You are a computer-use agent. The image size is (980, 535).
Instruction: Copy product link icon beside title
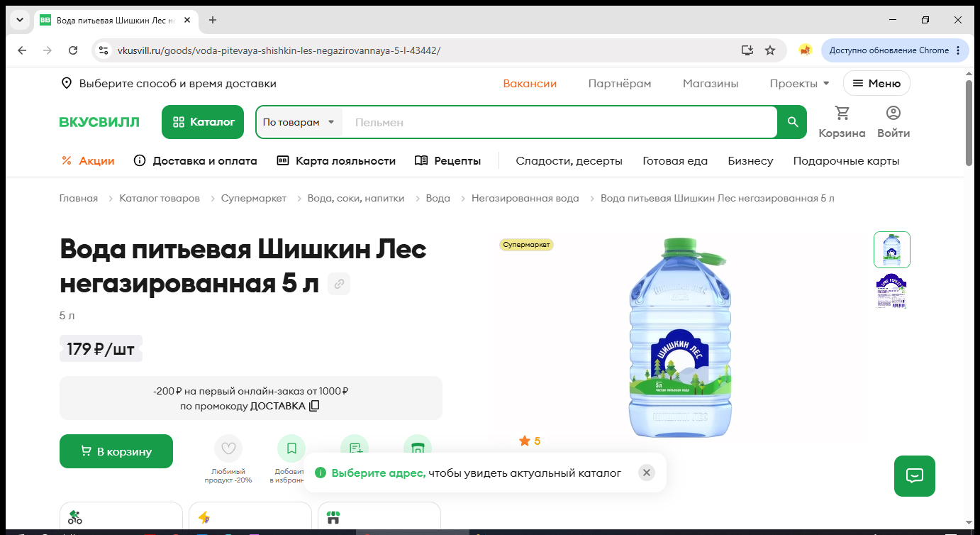coord(339,284)
